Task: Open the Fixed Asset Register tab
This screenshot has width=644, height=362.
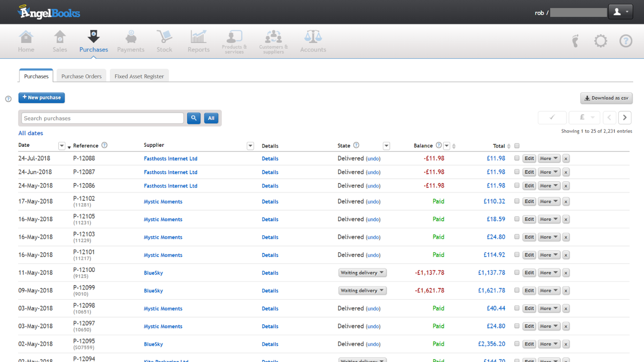Action: tap(139, 76)
